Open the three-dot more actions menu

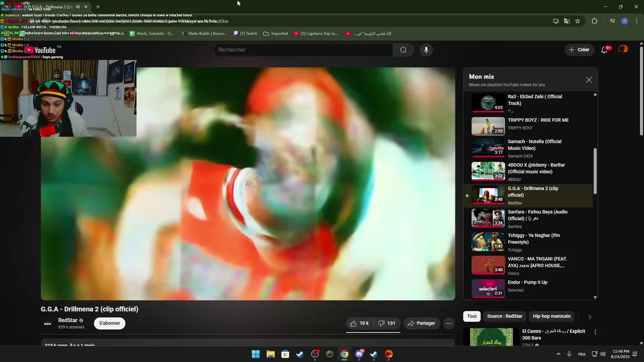tap(449, 323)
